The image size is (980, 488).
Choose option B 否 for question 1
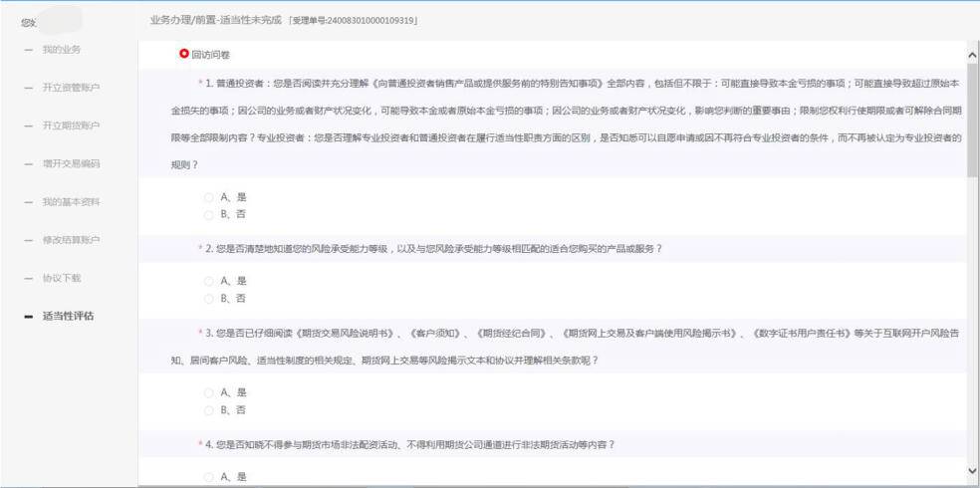tap(208, 214)
